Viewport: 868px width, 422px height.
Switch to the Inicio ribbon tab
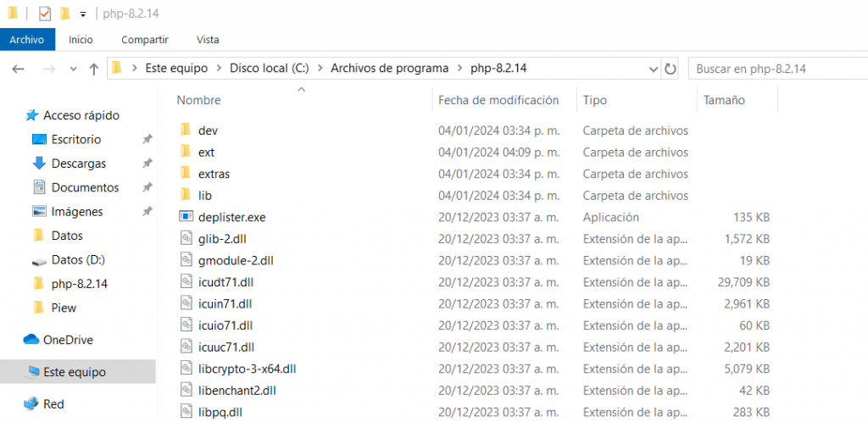(81, 39)
